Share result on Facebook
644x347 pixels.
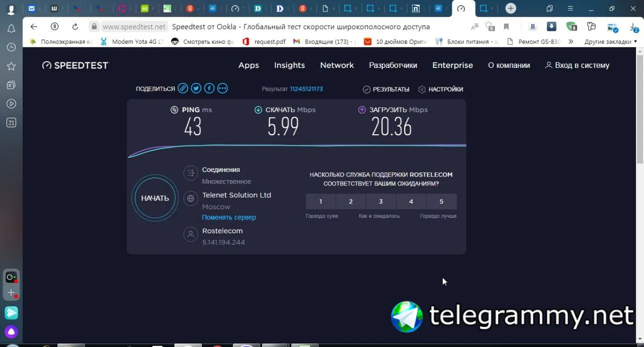[209, 89]
